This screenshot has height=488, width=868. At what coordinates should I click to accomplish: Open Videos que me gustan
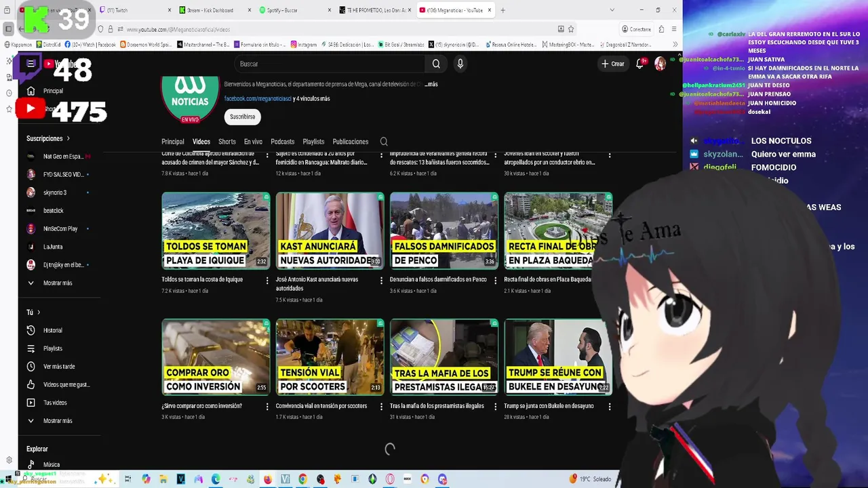(x=60, y=384)
